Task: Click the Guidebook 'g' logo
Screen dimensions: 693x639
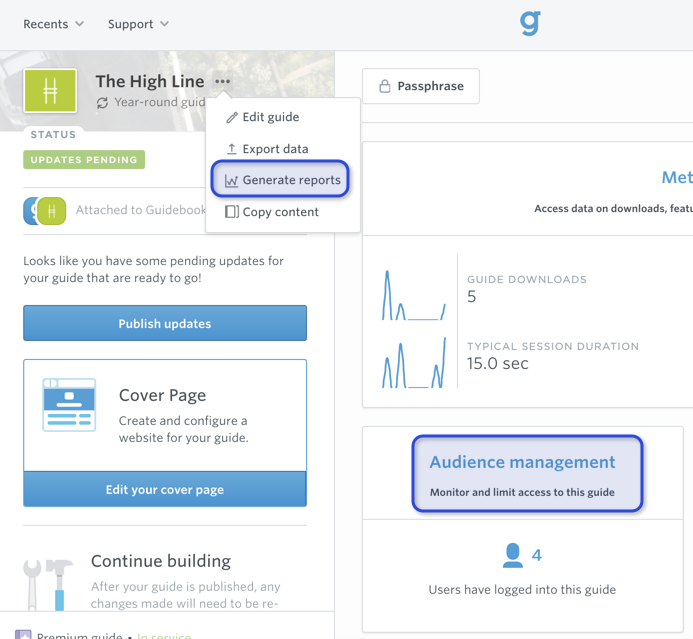Action: tap(530, 23)
